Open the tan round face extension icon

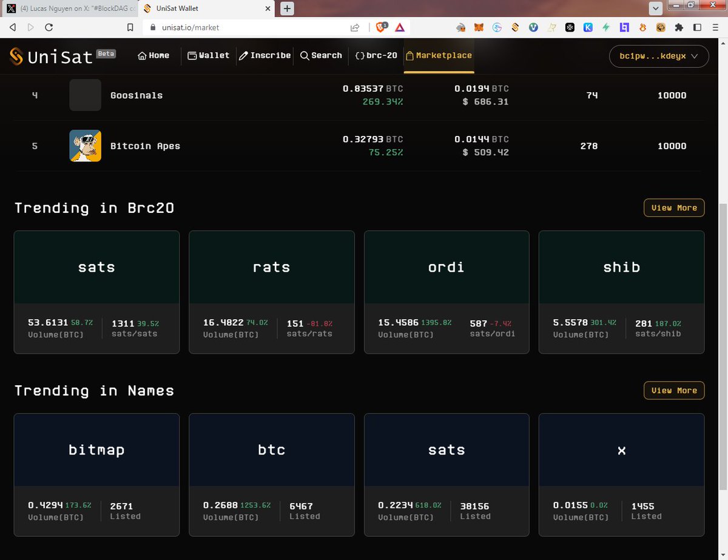(x=661, y=27)
